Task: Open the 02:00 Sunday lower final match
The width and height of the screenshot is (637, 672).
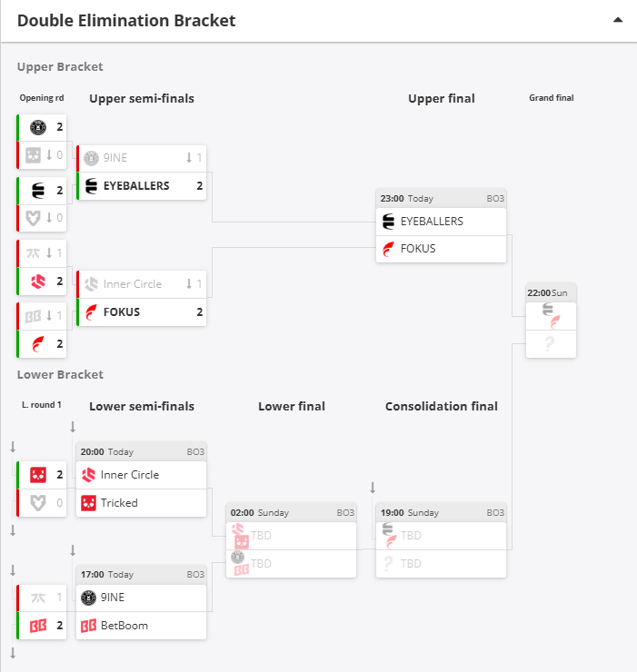Action: click(291, 512)
